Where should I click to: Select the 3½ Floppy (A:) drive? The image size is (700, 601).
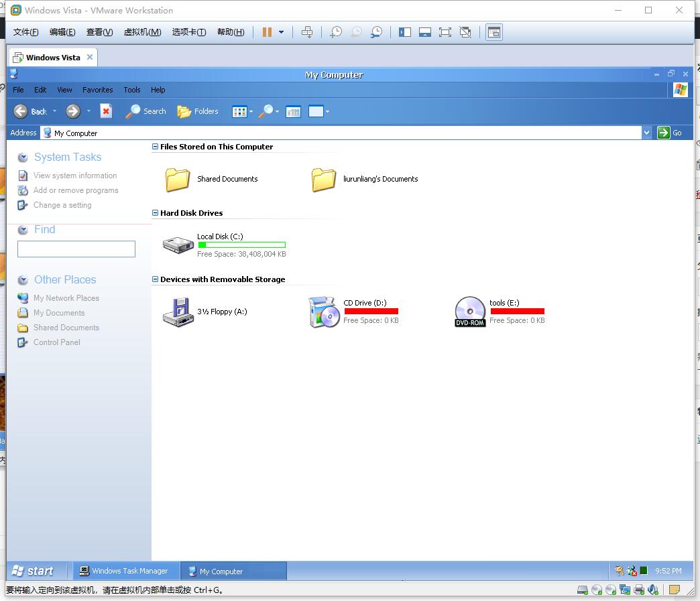(x=205, y=312)
